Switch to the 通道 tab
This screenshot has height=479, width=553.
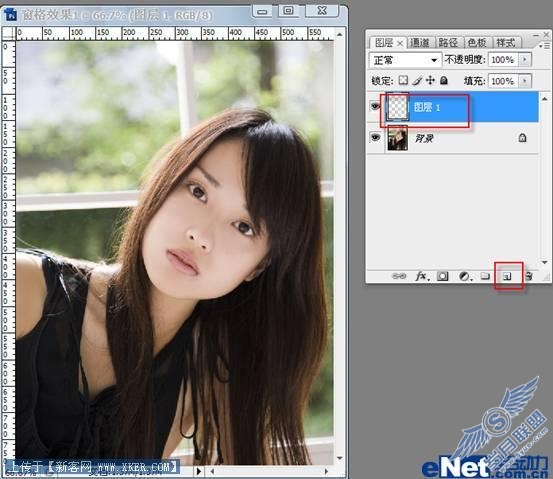(x=420, y=43)
